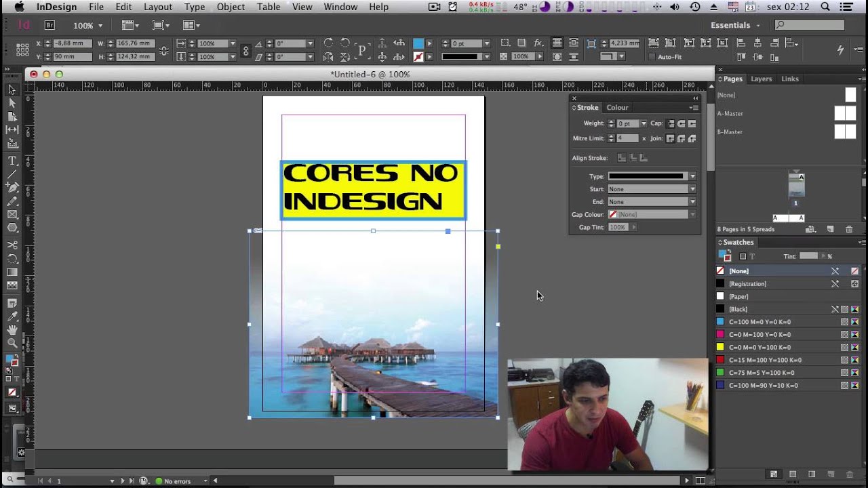Open the Start arrowhead dropdown

652,189
